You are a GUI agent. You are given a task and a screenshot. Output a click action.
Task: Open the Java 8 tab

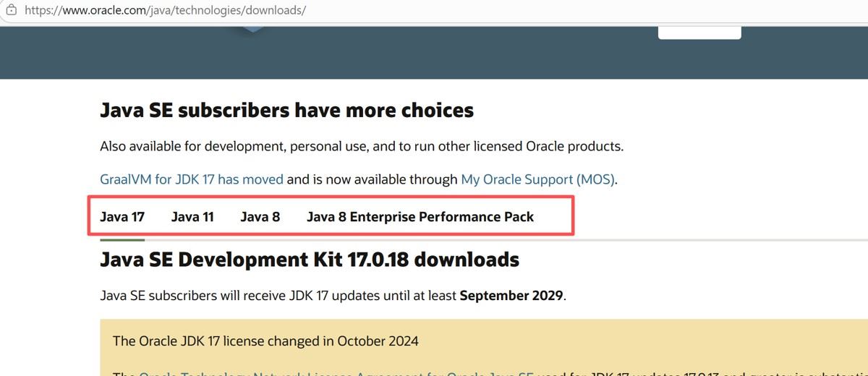[260, 216]
